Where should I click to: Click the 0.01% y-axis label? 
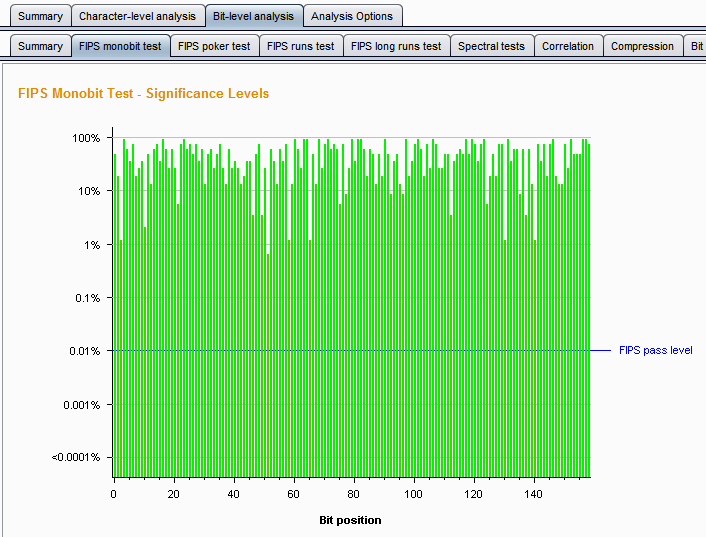pos(84,351)
